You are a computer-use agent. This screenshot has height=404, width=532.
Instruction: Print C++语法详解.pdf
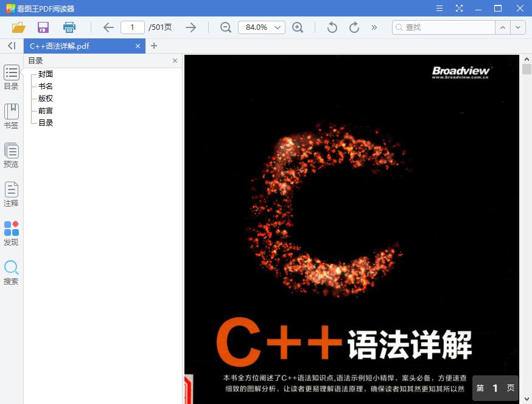click(69, 27)
